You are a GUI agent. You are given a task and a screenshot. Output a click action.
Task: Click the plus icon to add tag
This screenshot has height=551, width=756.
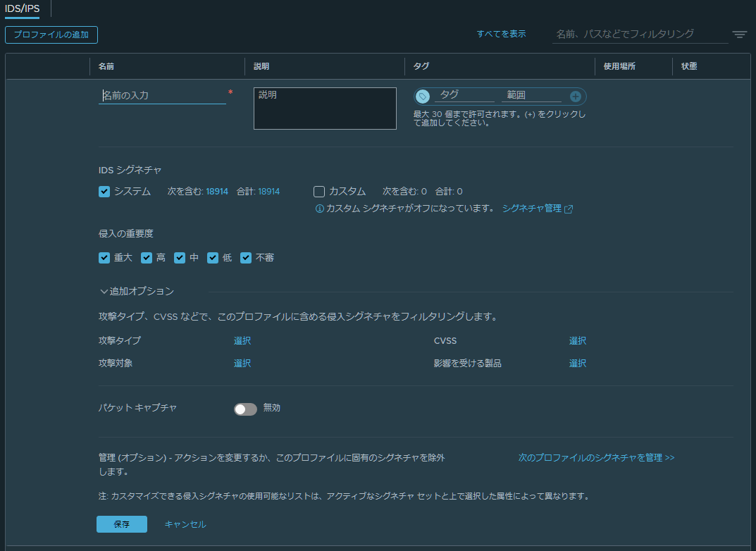coord(575,97)
